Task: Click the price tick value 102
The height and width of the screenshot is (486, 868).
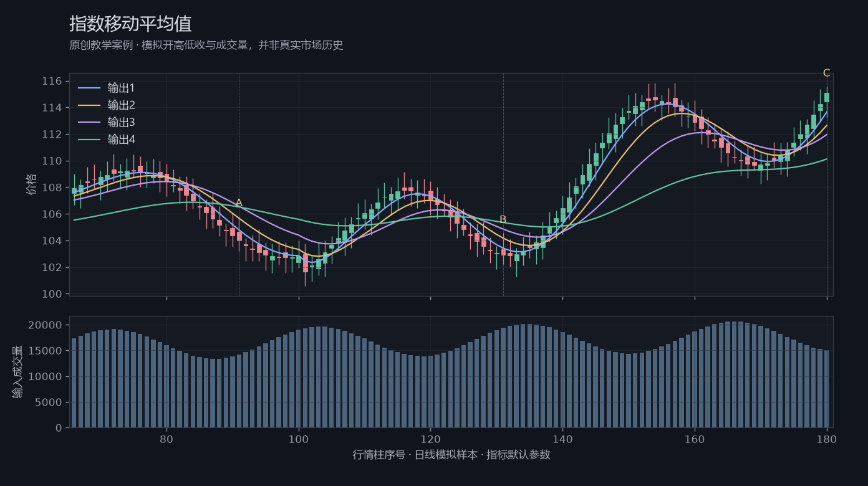Action: point(52,268)
